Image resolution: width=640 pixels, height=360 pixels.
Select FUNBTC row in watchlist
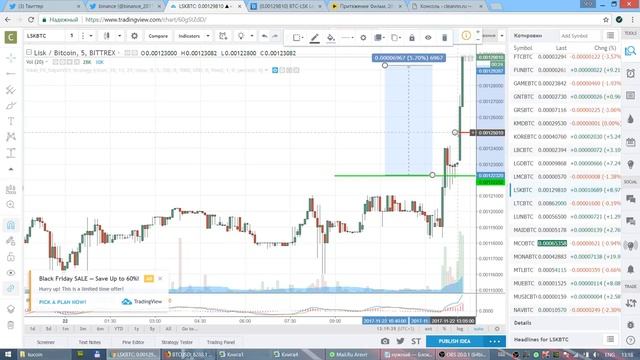coord(565,70)
